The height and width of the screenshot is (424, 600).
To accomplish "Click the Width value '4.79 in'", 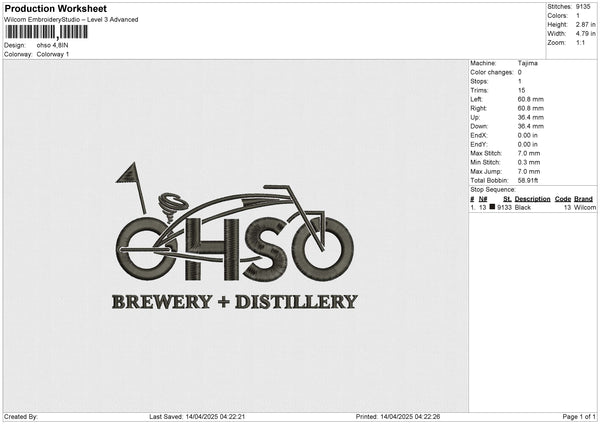I will 585,34.
